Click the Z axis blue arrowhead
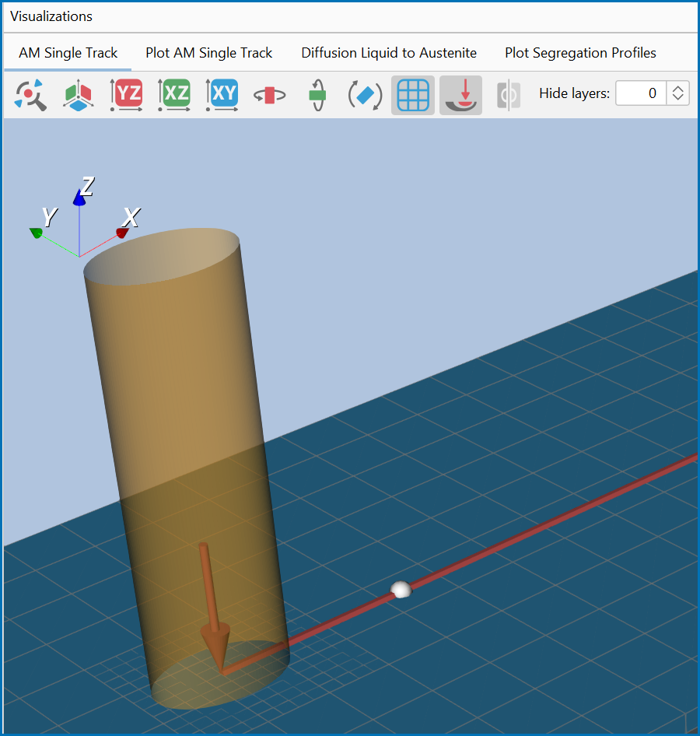Viewport: 700px width, 736px height. pos(79,198)
